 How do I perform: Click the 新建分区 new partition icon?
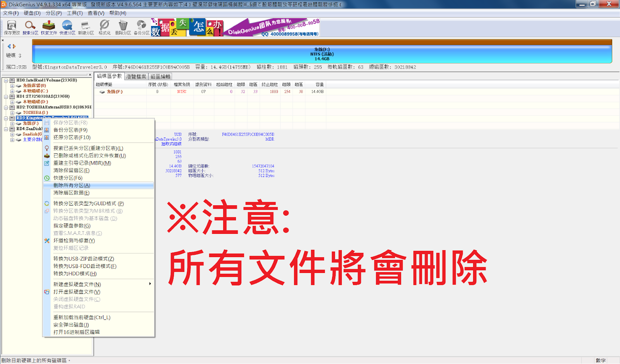coord(86,27)
